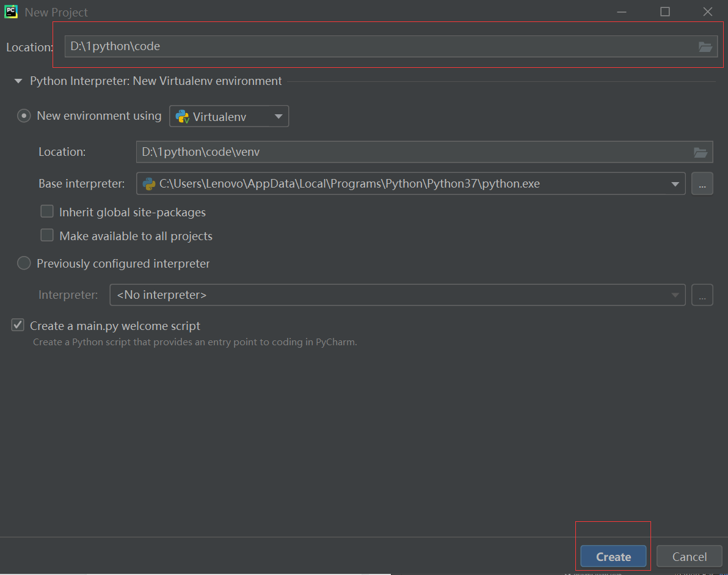Click the folder browse icon in virtualenv Location field
The width and height of the screenshot is (728, 575).
pyautogui.click(x=700, y=152)
